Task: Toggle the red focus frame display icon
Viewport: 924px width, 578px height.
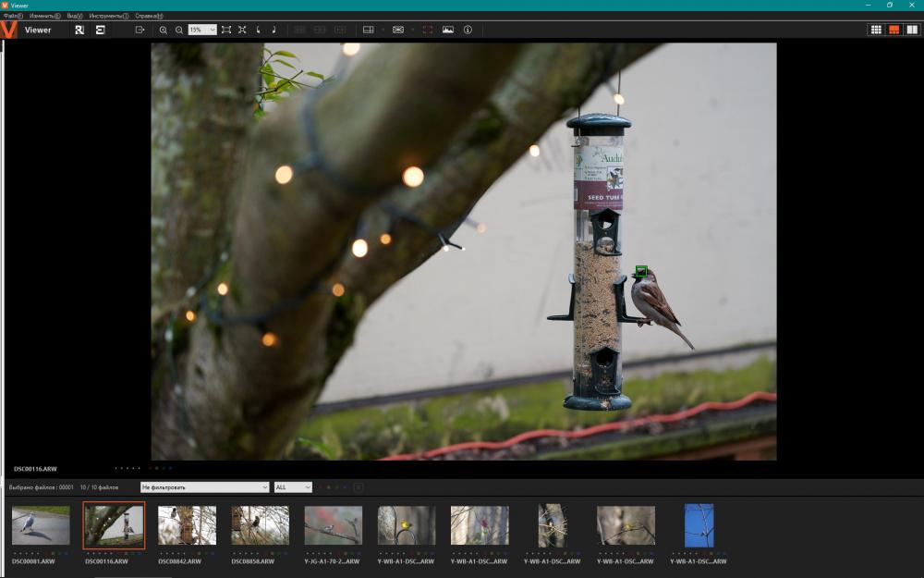Action: coord(428,30)
